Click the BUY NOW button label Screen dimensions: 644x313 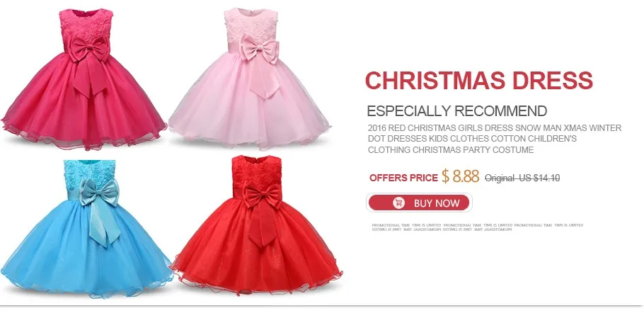(436, 203)
